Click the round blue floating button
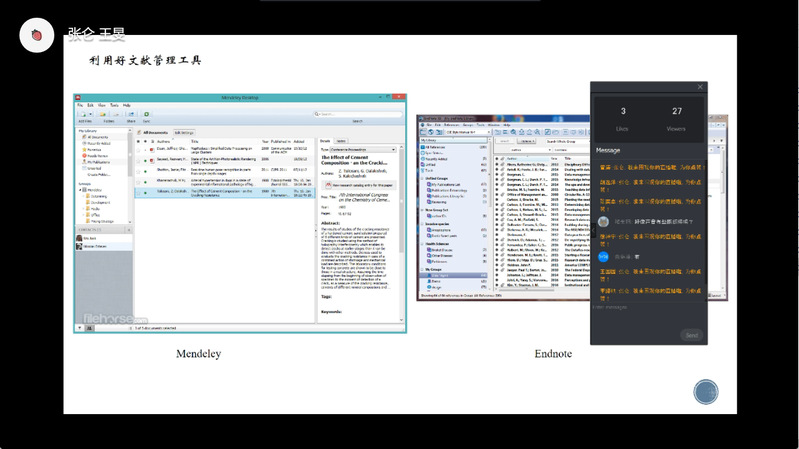 click(707, 391)
